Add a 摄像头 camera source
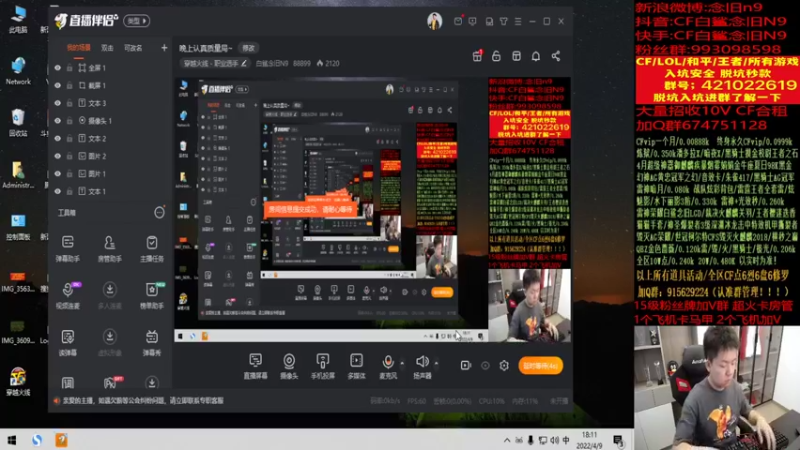Screen dimensions: 800x450 coord(289,366)
